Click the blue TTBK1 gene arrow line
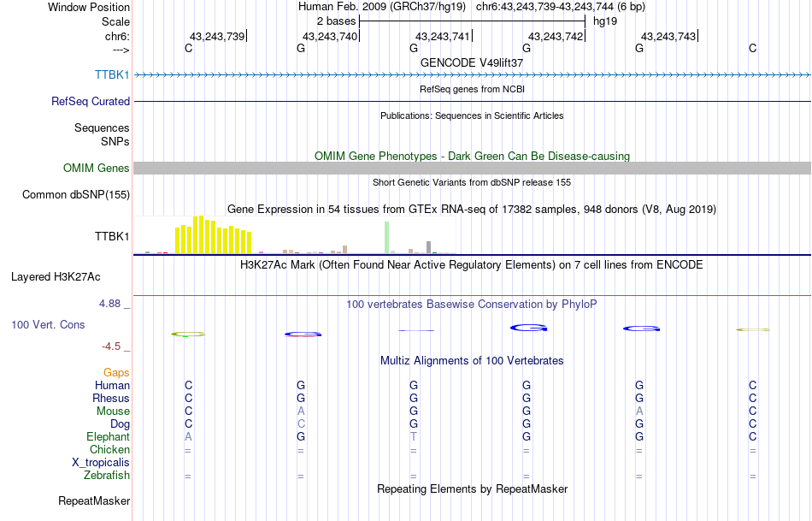 (x=472, y=75)
